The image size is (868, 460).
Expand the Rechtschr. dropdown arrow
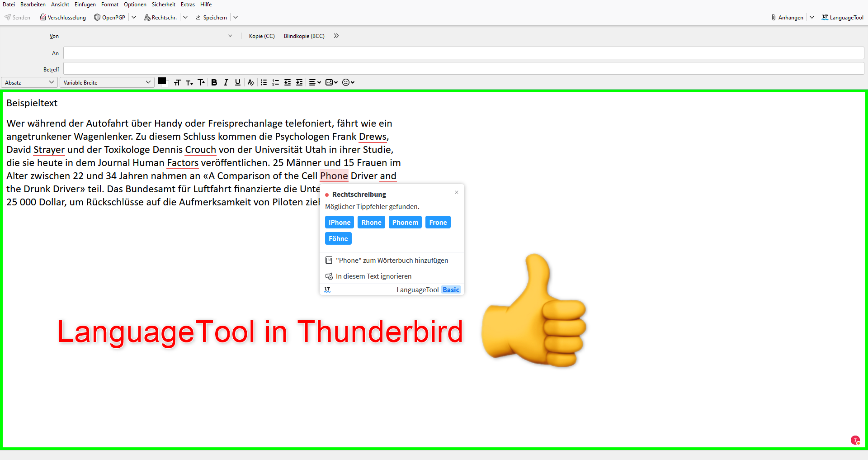point(185,18)
